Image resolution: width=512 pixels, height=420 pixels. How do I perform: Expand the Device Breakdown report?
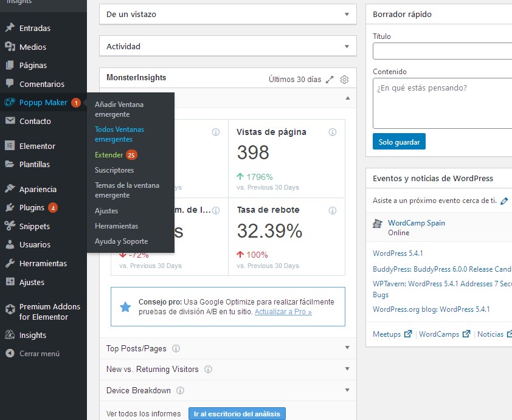click(x=347, y=390)
